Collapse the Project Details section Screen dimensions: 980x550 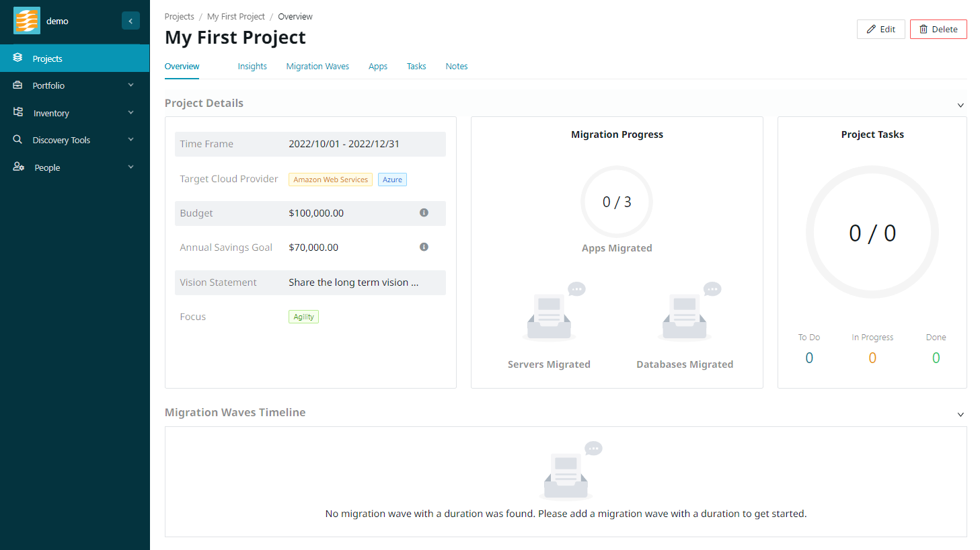tap(960, 105)
